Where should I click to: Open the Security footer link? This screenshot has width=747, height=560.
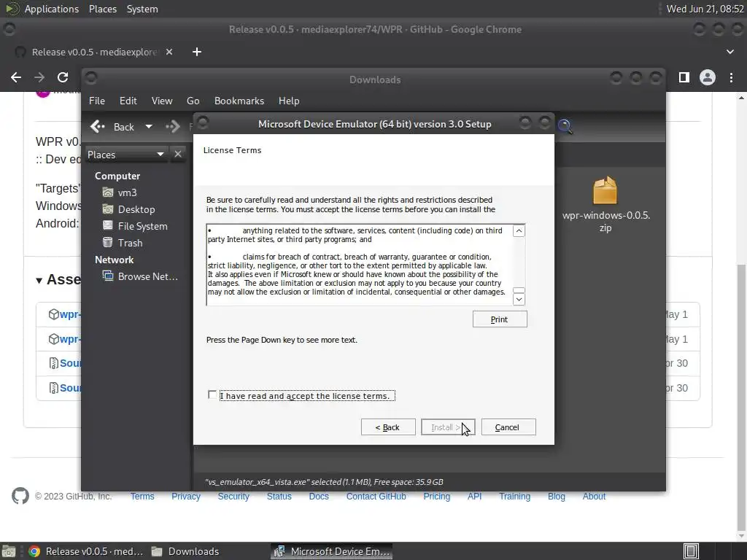coord(233,496)
